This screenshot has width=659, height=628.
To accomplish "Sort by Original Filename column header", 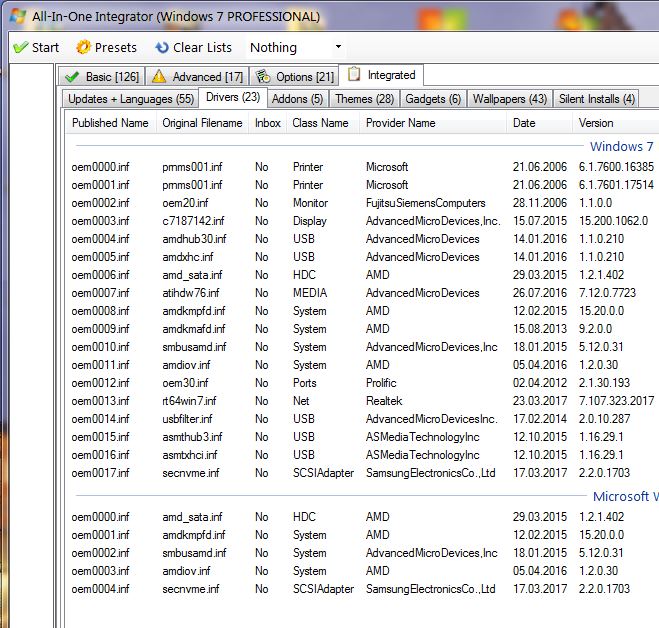I will point(203,123).
